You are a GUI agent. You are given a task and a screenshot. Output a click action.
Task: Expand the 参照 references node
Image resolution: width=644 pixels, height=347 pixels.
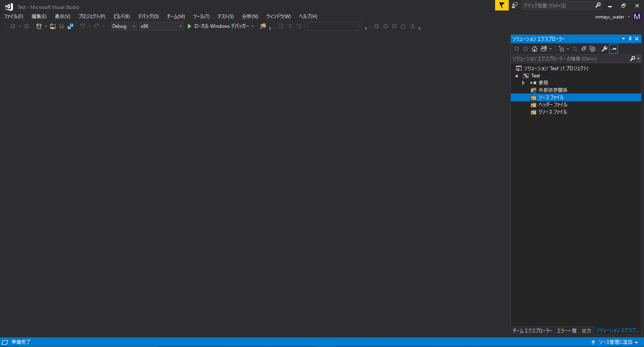click(523, 83)
